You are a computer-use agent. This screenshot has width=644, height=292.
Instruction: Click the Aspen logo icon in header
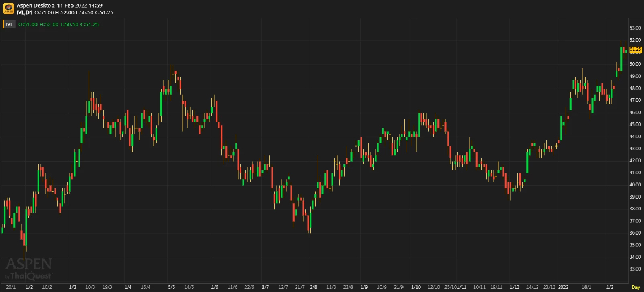click(x=9, y=8)
